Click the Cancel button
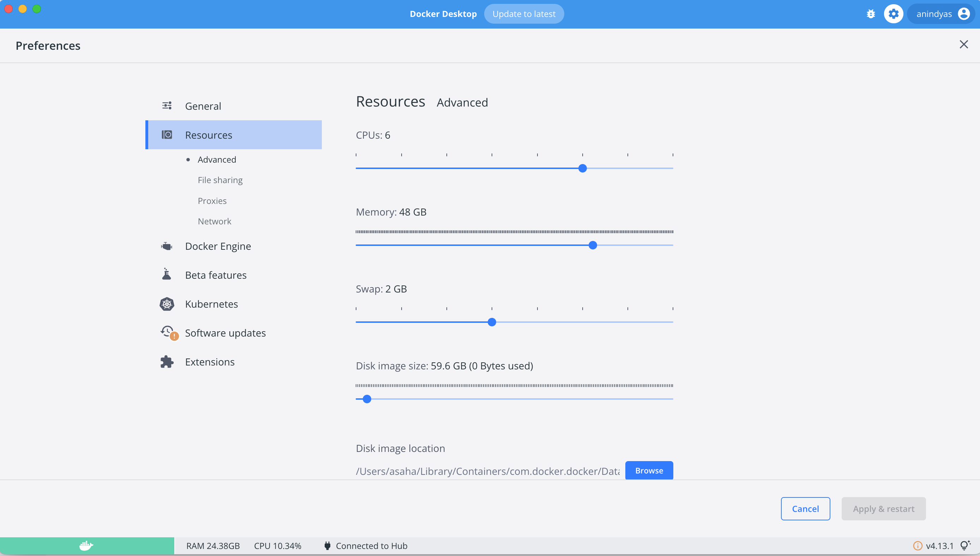This screenshot has width=980, height=556. pos(805,509)
